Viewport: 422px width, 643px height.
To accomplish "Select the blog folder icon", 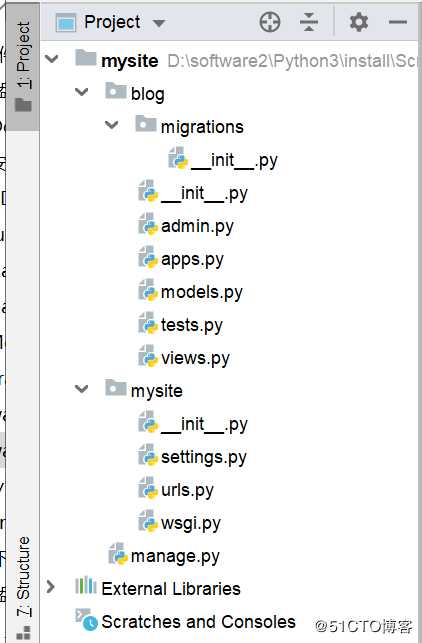I will [x=116, y=91].
